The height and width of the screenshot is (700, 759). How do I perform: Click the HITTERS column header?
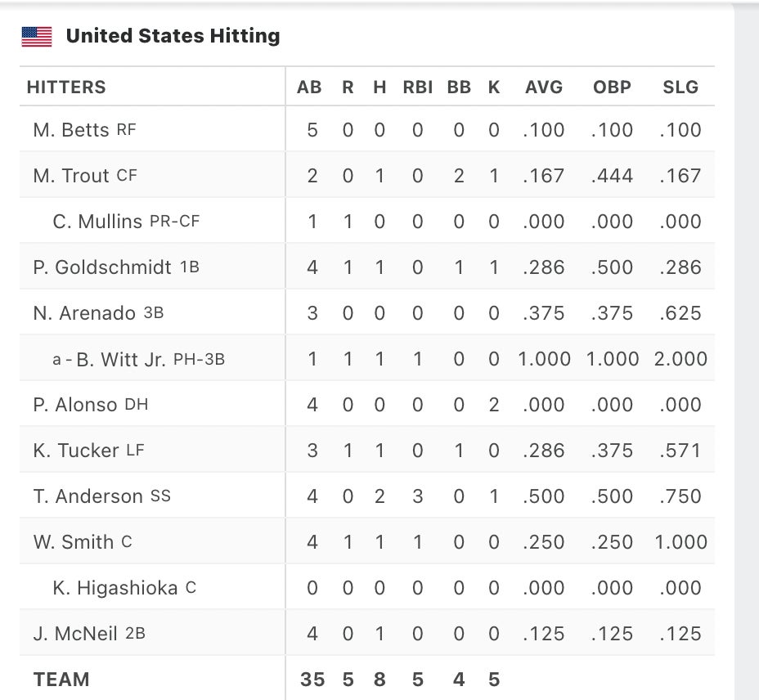coord(66,87)
